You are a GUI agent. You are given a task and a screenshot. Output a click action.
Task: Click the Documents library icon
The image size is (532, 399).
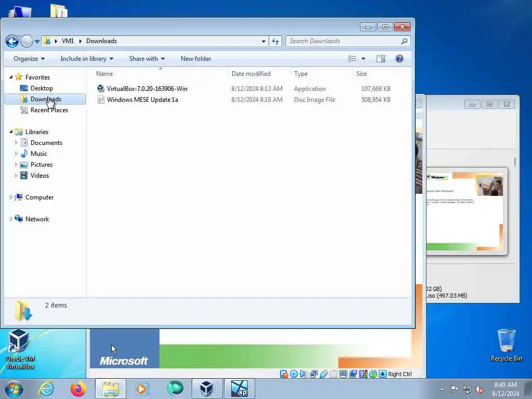click(x=24, y=142)
